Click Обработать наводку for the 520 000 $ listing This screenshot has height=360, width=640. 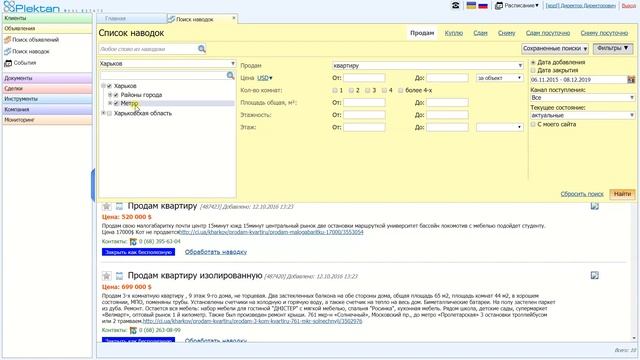pos(216,252)
